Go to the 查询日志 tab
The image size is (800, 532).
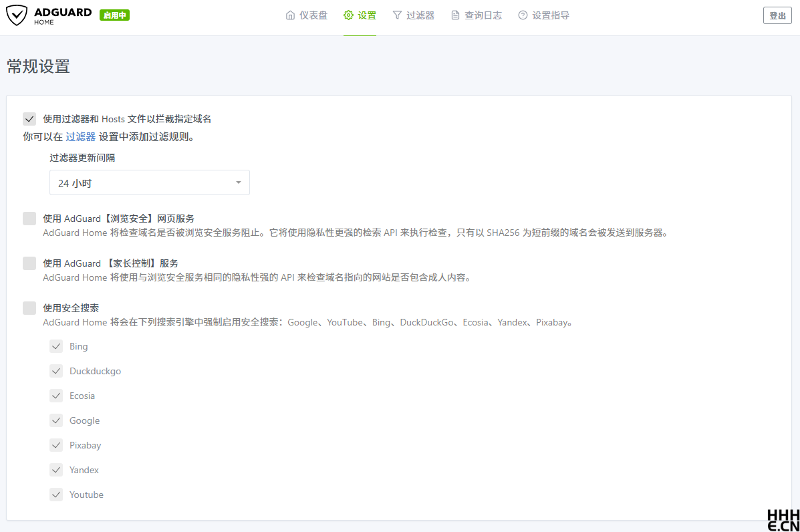(x=477, y=15)
